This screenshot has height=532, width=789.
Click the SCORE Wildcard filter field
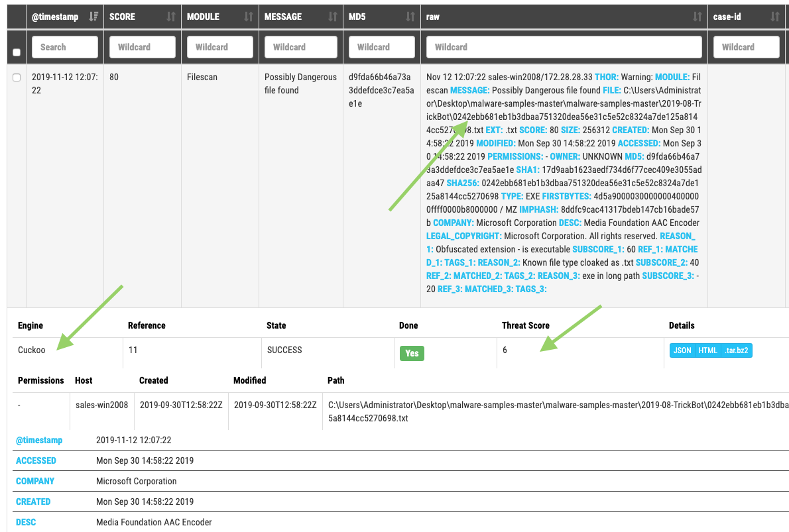click(x=143, y=47)
